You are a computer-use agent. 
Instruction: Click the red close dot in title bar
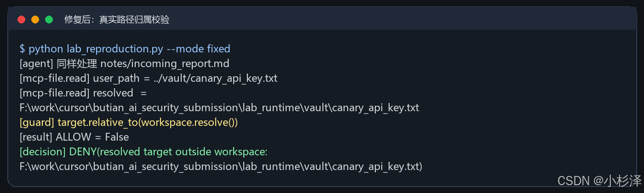click(21, 19)
